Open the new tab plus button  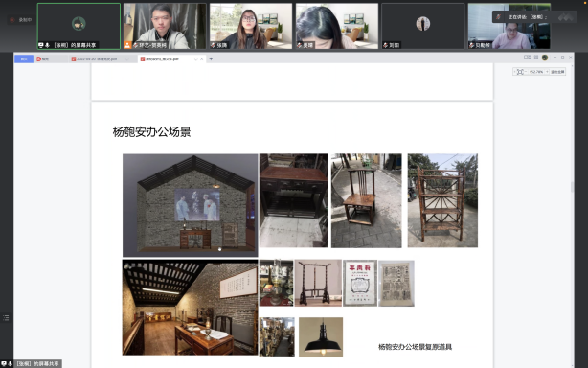(211, 58)
